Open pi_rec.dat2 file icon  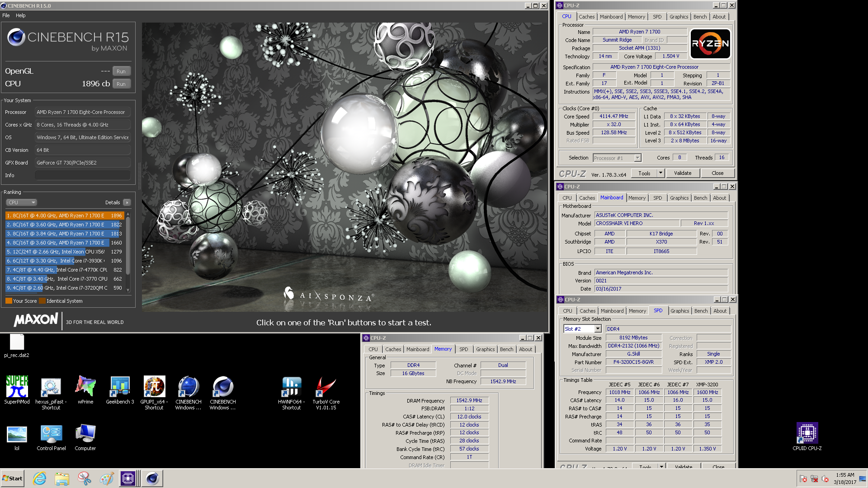click(x=17, y=346)
